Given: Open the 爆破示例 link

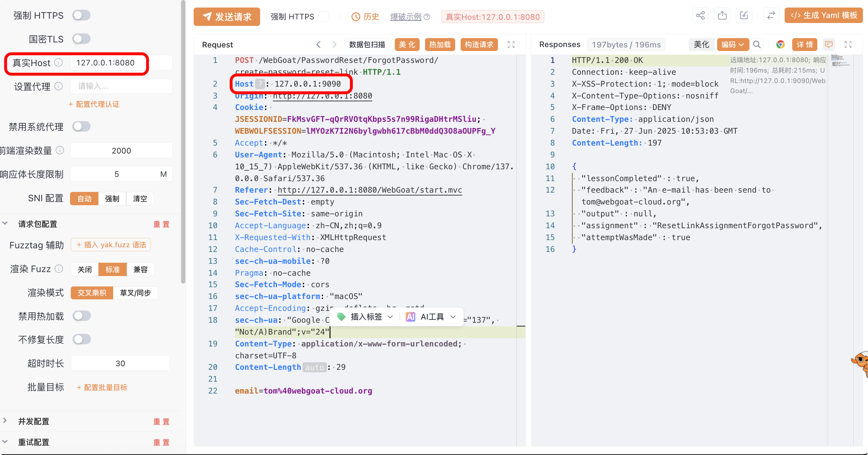Looking at the screenshot, I should tap(406, 17).
